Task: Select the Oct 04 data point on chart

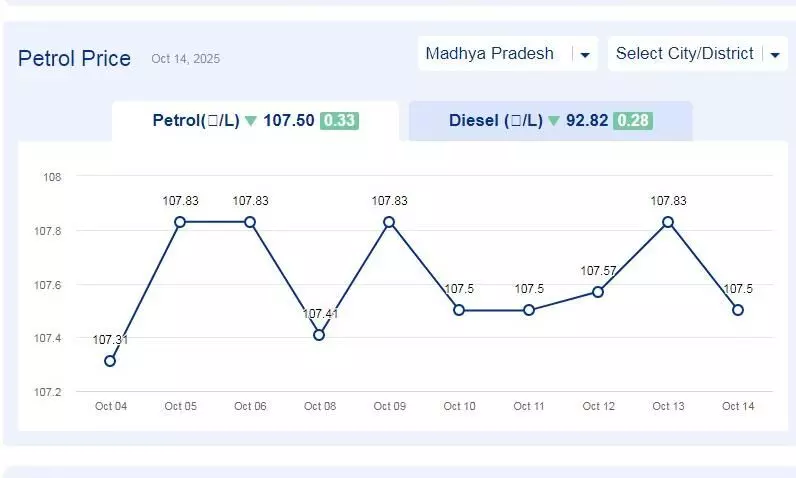Action: [x=110, y=361]
